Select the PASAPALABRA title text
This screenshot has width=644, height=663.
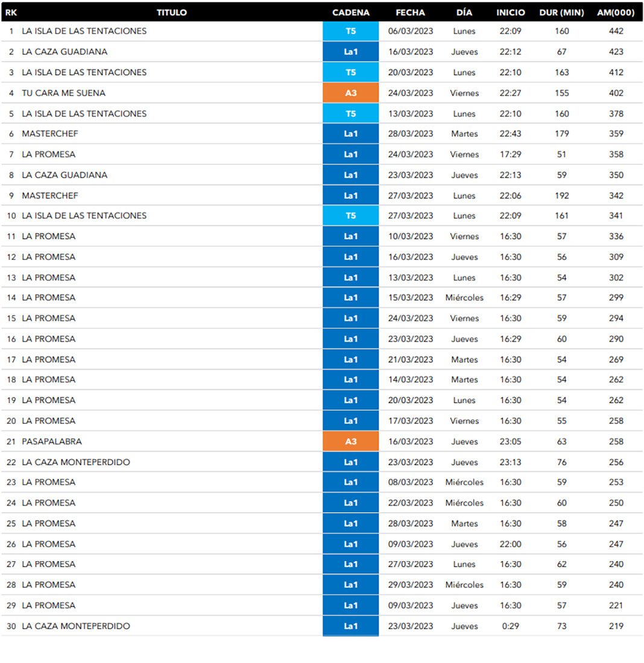pyautogui.click(x=51, y=441)
